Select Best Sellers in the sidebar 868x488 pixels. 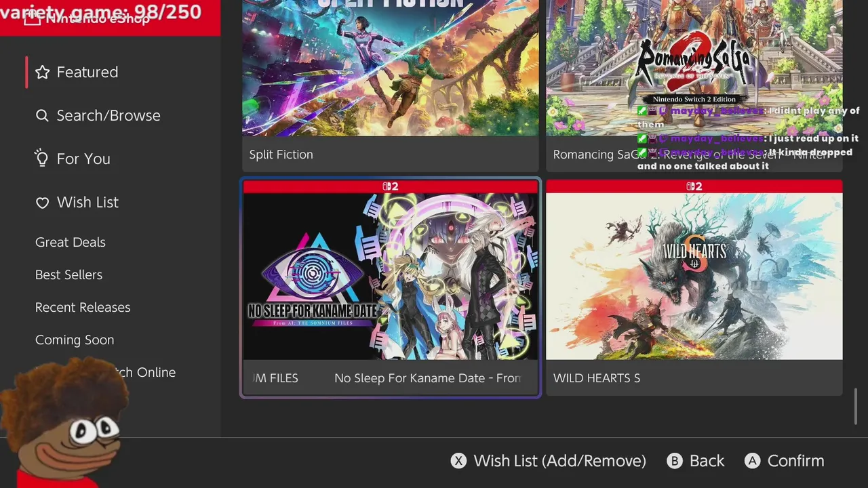(x=68, y=275)
